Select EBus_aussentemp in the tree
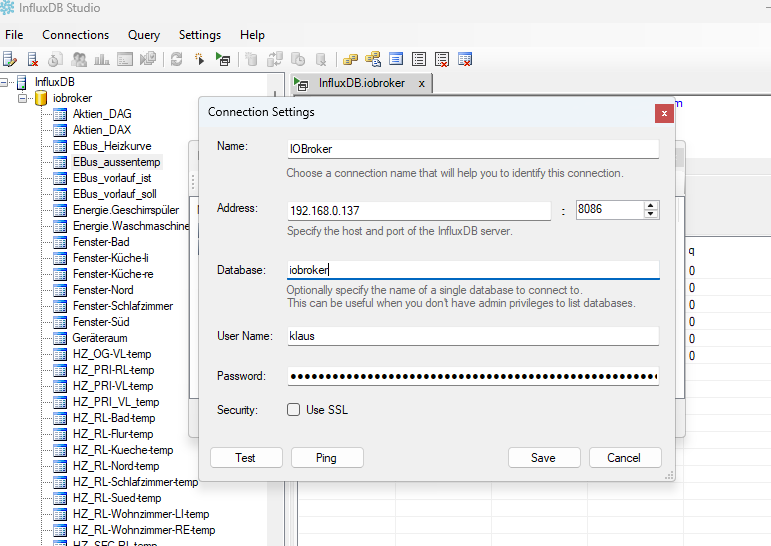 (117, 162)
